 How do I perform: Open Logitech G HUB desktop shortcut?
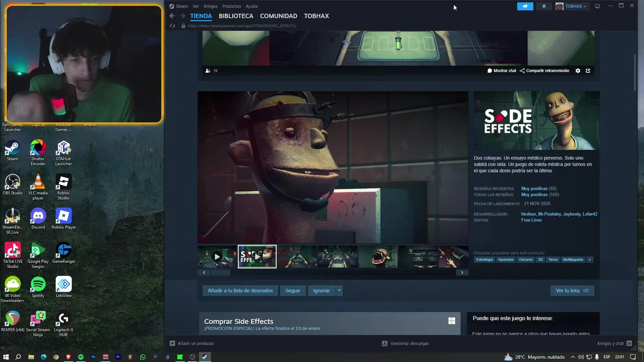click(63, 324)
